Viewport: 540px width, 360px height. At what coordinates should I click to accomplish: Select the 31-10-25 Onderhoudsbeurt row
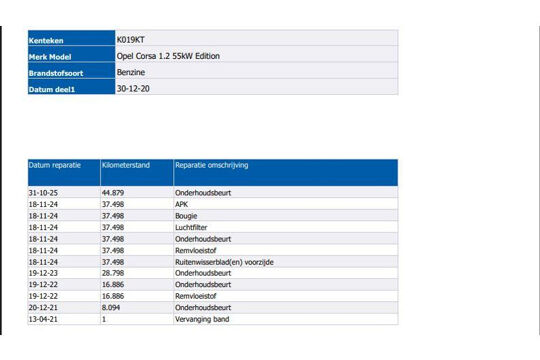pos(213,193)
